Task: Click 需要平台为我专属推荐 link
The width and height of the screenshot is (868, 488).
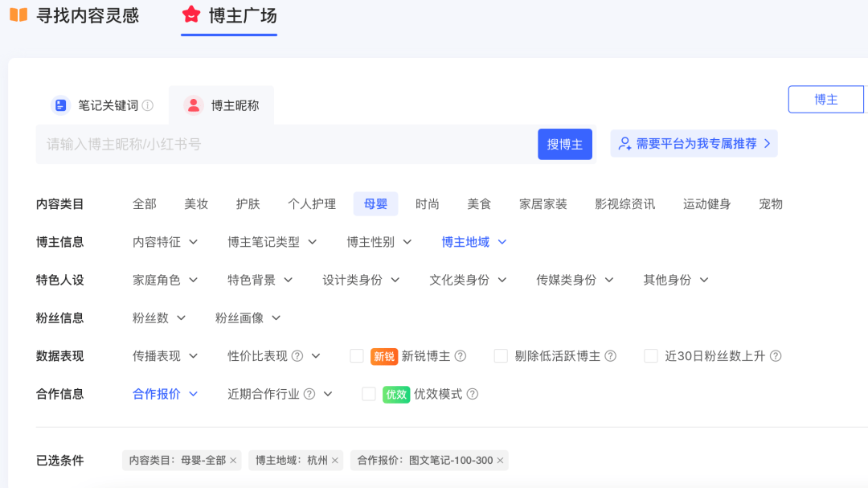Action: (694, 144)
